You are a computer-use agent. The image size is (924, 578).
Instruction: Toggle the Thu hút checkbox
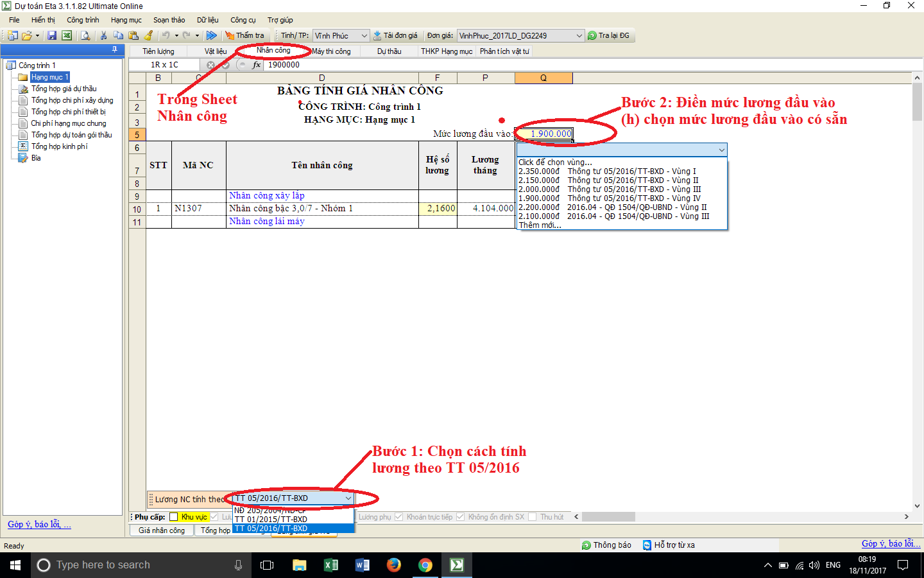(532, 517)
